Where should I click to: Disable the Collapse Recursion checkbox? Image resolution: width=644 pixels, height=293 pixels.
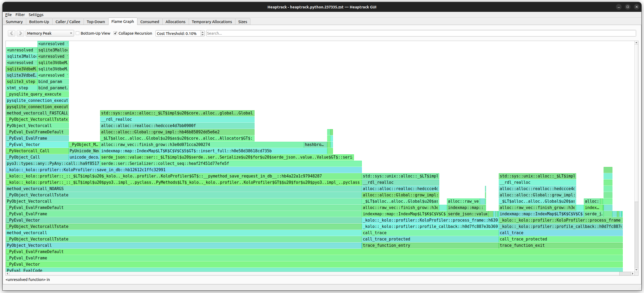tap(115, 33)
